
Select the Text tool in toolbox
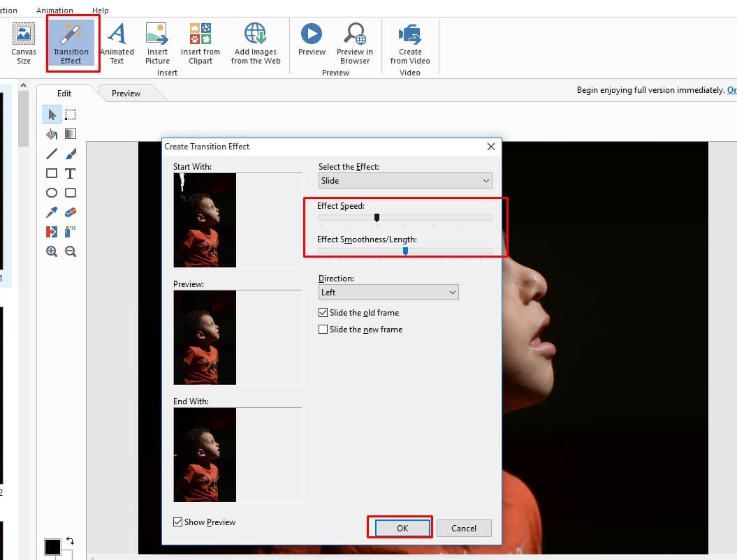(x=71, y=173)
